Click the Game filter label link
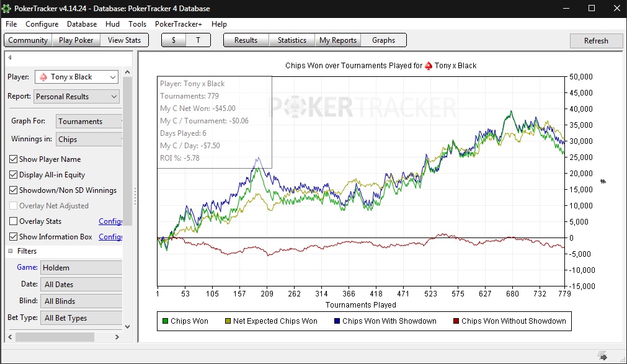The height and width of the screenshot is (364, 627). (27, 267)
